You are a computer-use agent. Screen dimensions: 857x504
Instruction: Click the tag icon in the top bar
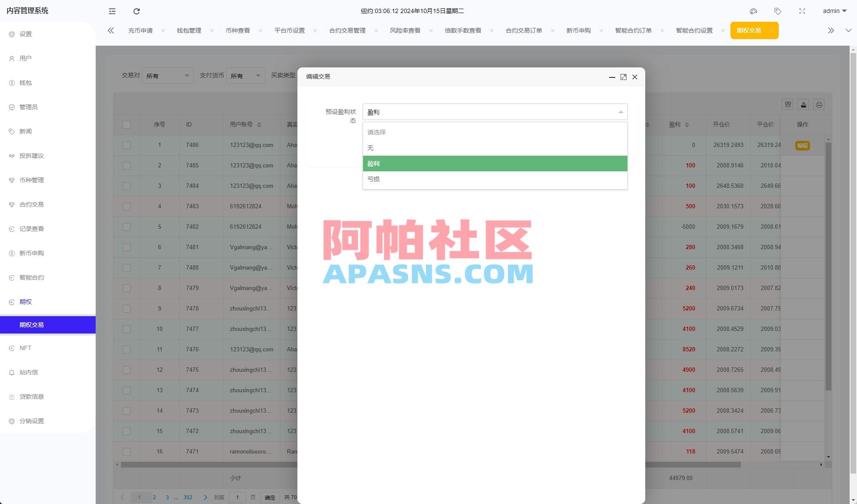click(x=778, y=11)
